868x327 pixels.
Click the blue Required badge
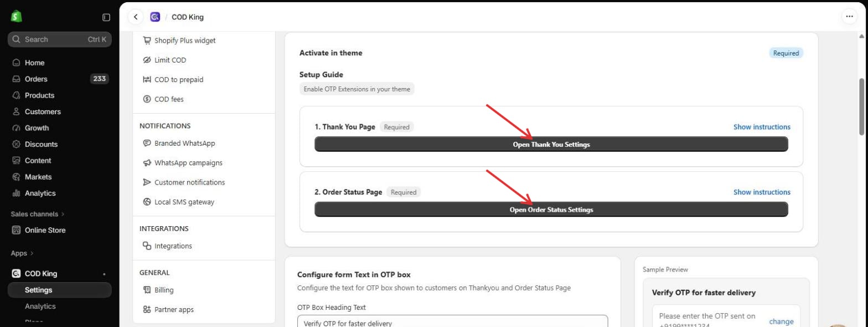(786, 53)
